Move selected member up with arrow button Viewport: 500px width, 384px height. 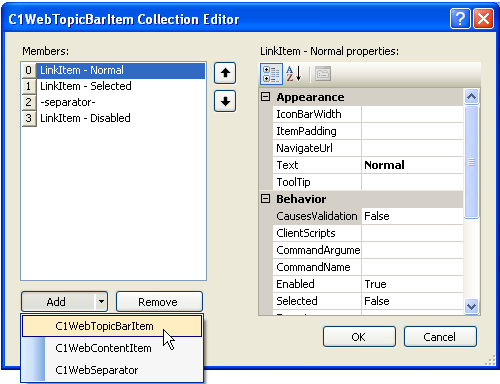(x=225, y=73)
